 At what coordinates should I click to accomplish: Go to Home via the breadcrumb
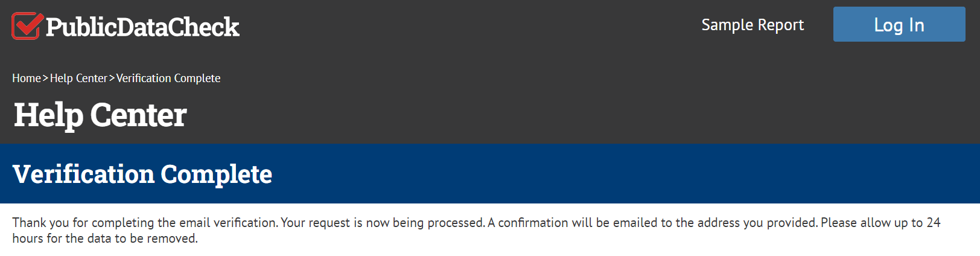[x=27, y=78]
